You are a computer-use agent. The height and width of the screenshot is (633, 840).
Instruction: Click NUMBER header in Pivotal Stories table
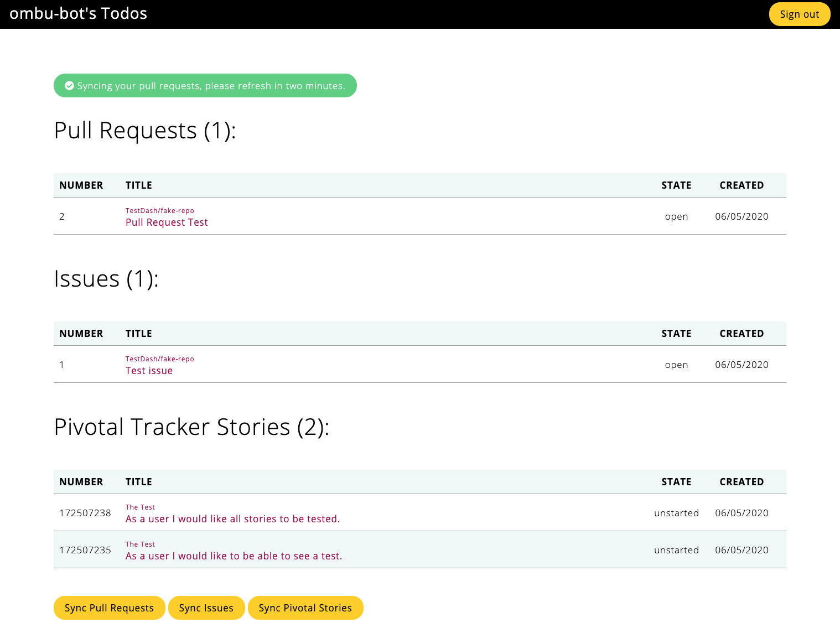coord(81,482)
